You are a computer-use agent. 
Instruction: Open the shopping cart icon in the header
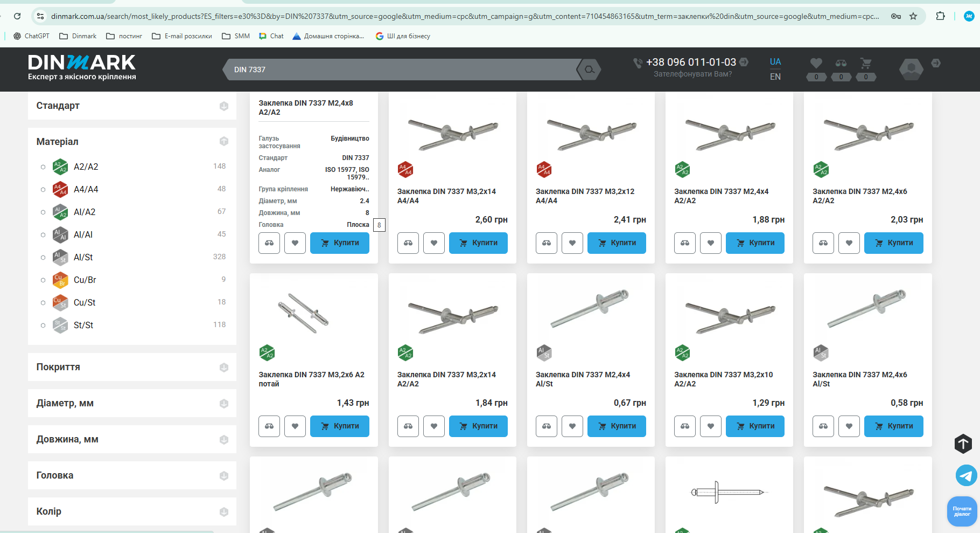pyautogui.click(x=866, y=63)
